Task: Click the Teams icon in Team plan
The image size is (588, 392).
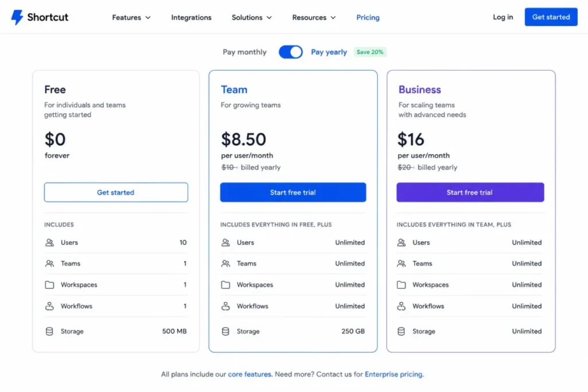Action: pos(225,263)
